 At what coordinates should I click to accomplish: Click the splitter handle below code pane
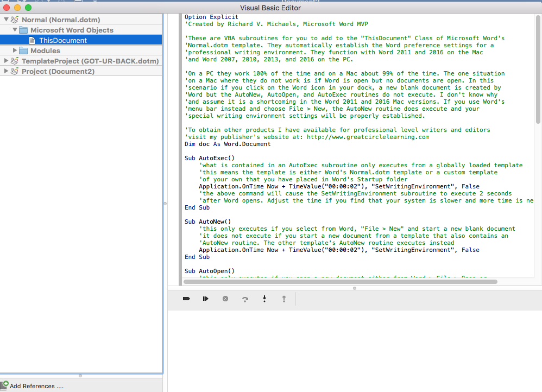coord(355,288)
